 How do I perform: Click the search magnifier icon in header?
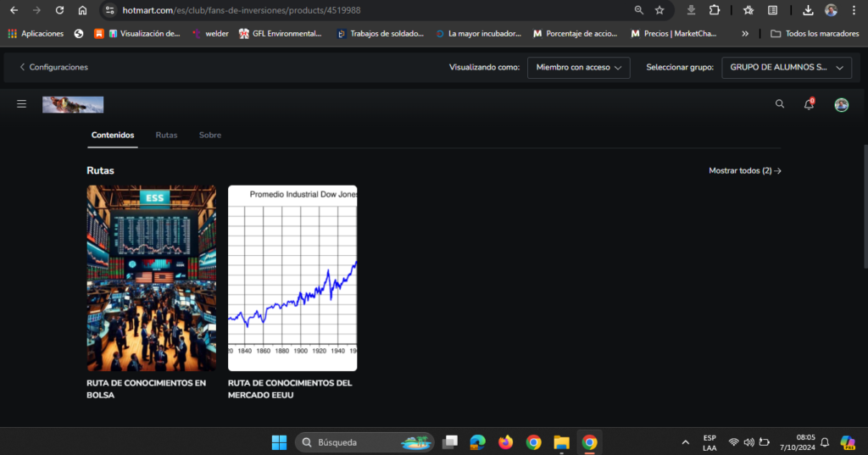point(780,104)
